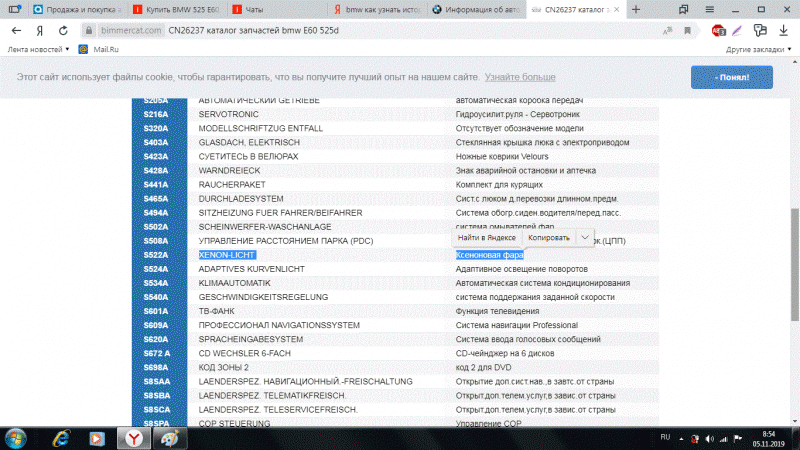Click the KLIMAAUTOMATIK entry

(x=235, y=283)
